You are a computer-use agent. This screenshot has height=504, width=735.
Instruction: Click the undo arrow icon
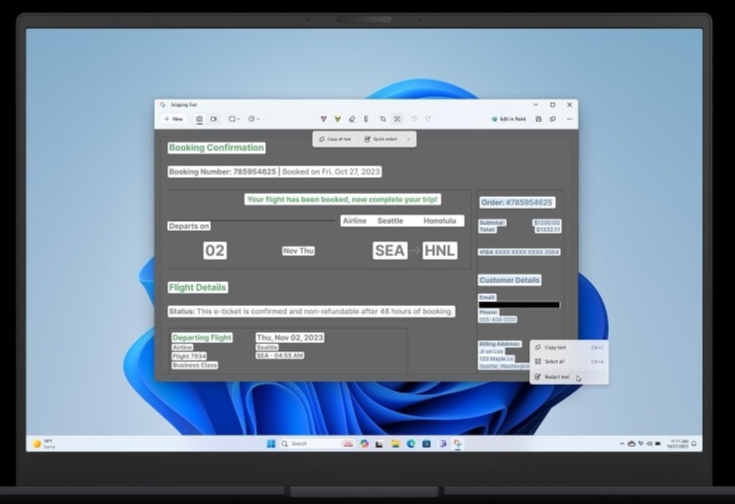click(414, 119)
